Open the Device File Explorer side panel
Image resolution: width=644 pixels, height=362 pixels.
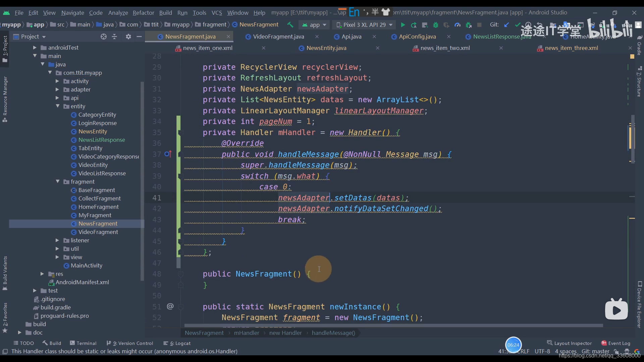(x=639, y=304)
